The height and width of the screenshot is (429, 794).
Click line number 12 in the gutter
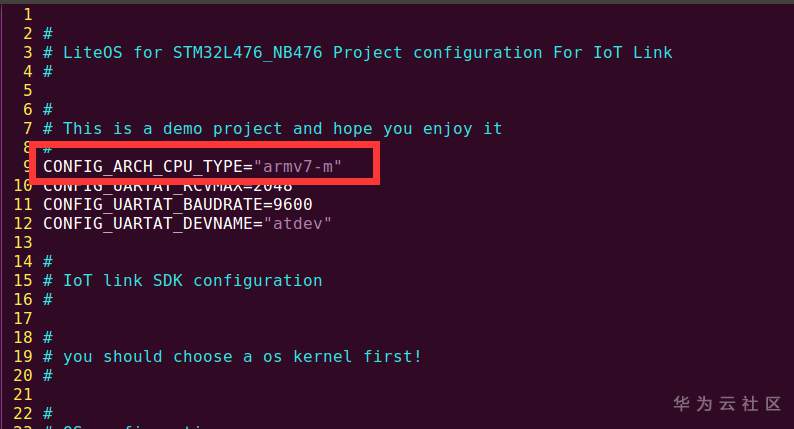pos(22,223)
